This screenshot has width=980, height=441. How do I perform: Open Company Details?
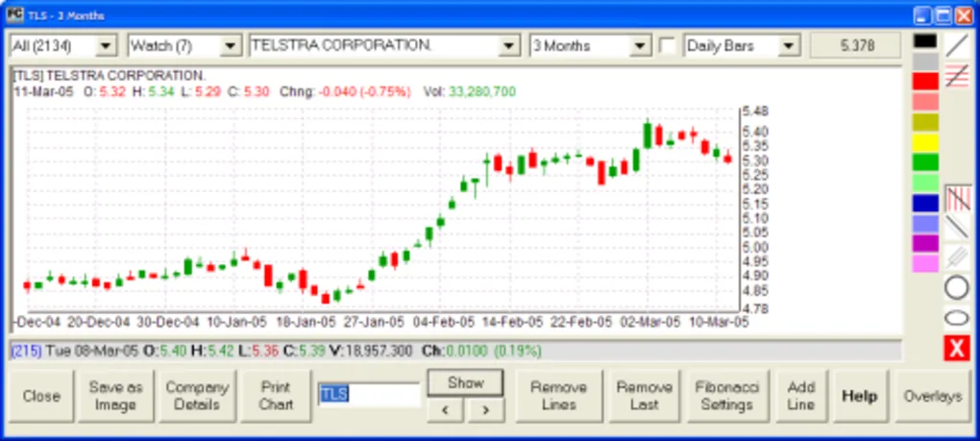(x=197, y=396)
